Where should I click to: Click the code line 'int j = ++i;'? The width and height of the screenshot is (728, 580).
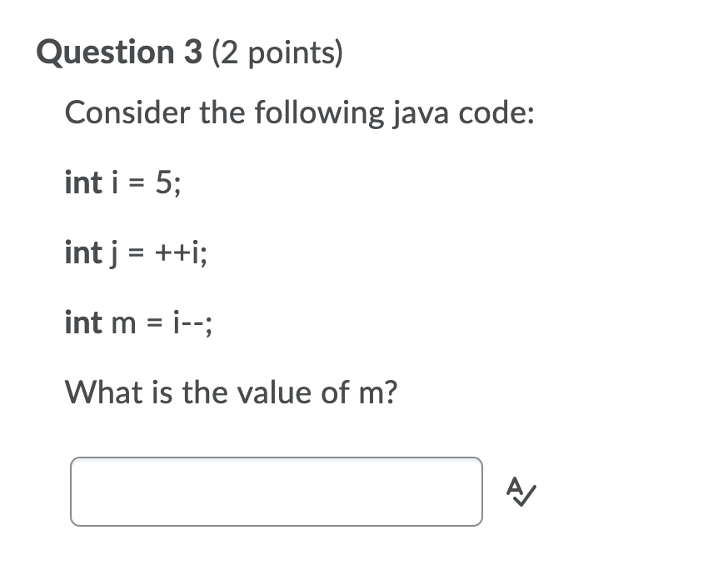click(x=136, y=253)
